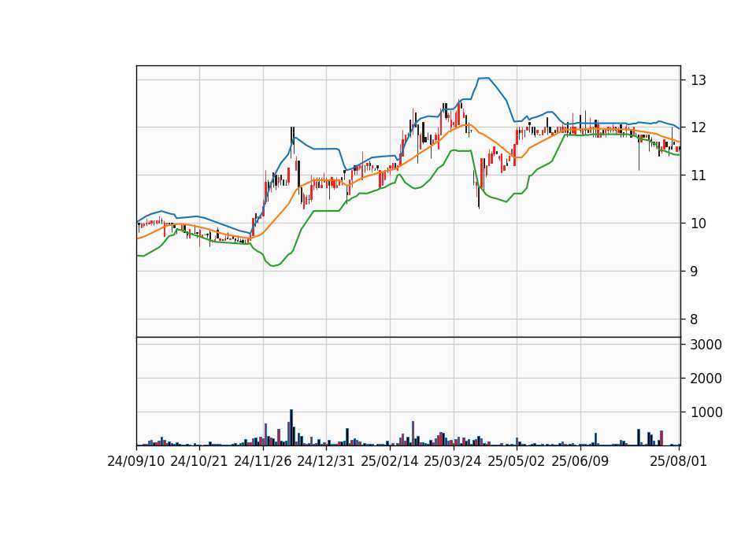Click the lower green band trough near 9

point(273,265)
